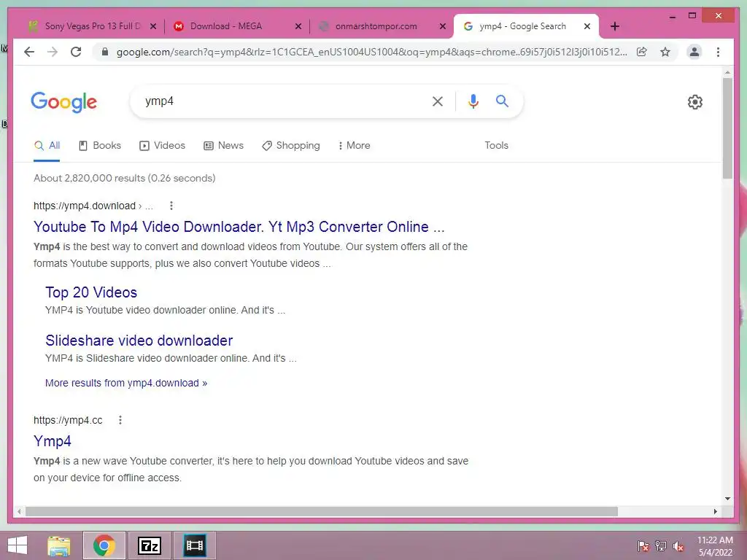Open Action Center flag icon
This screenshot has width=747, height=560.
[643, 546]
